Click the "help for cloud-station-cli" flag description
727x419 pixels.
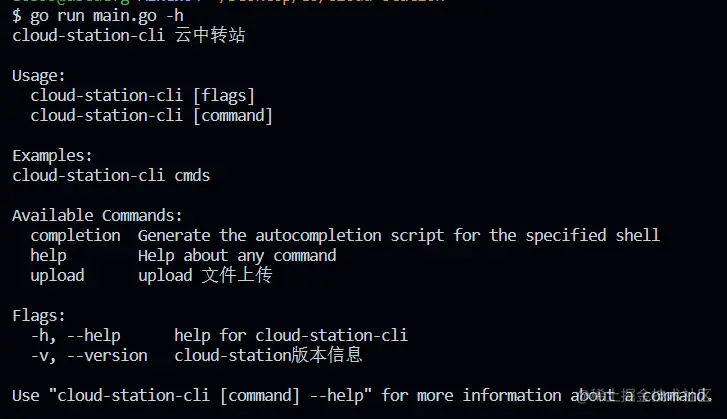pos(290,335)
